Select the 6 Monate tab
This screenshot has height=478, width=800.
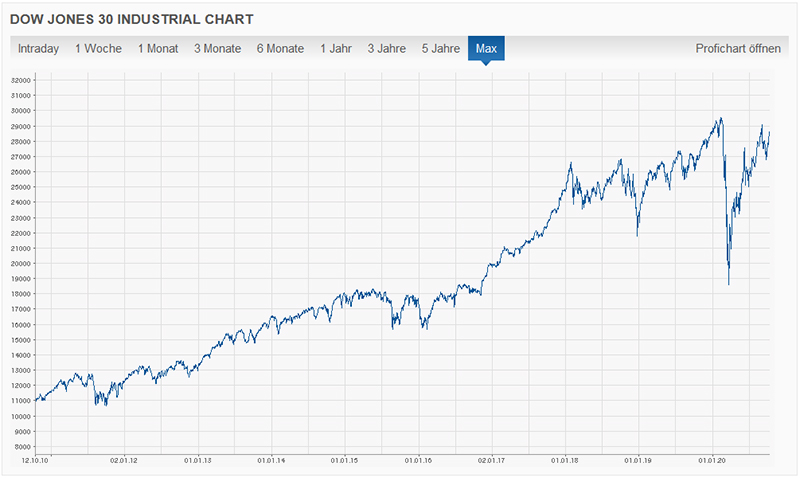280,48
